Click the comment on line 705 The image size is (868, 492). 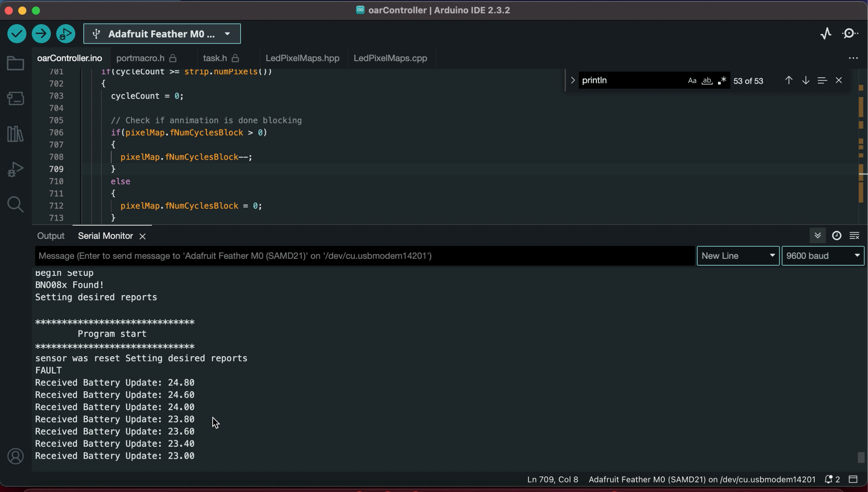206,120
